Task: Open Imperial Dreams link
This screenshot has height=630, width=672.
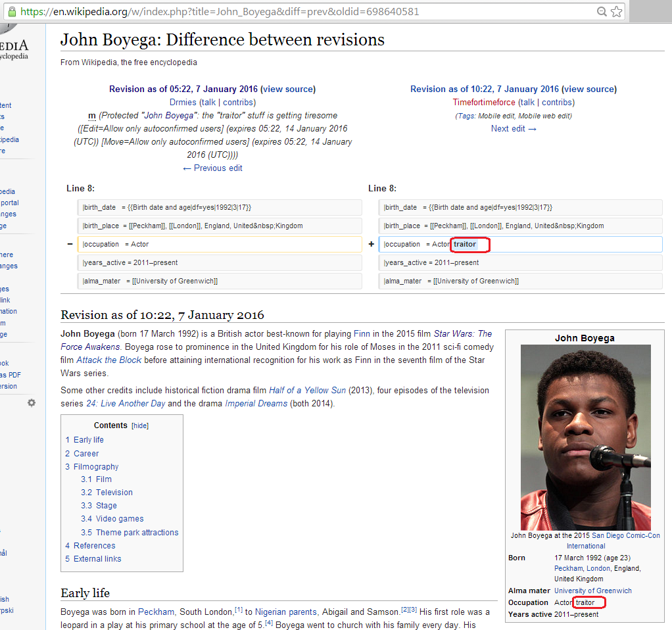Action: pyautogui.click(x=256, y=404)
